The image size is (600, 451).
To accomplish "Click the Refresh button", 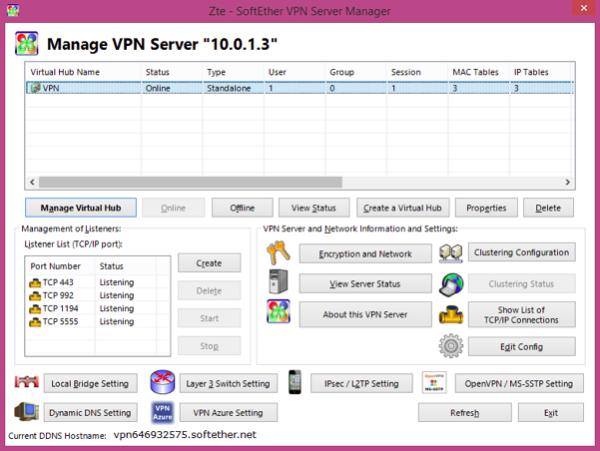I will pyautogui.click(x=465, y=412).
